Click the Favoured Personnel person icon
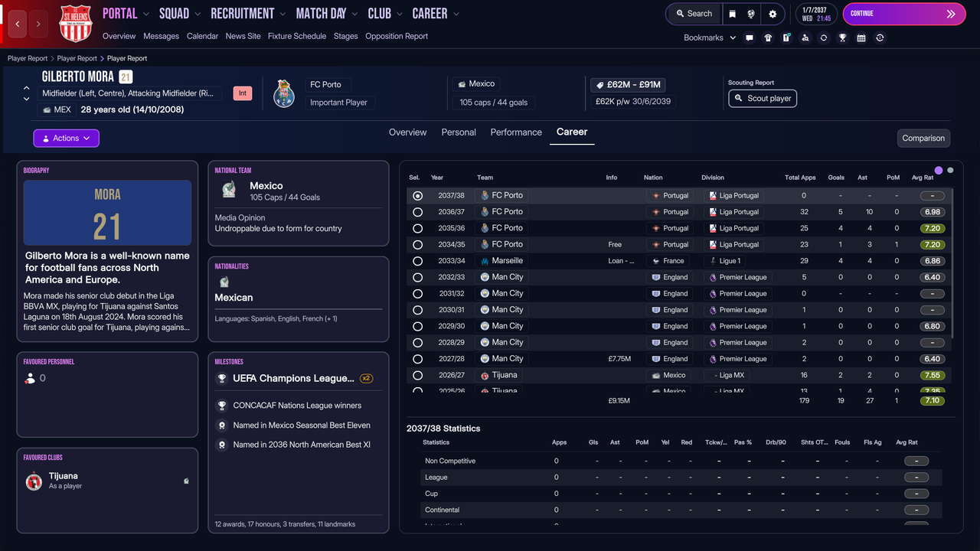Screen dimensions: 980x551 (x=30, y=378)
